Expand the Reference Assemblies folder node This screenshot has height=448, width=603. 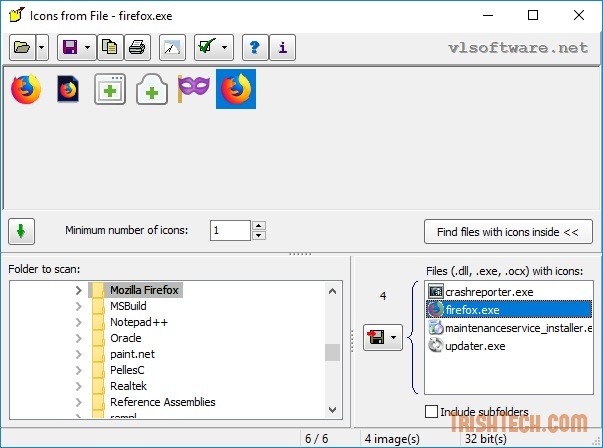click(x=78, y=402)
